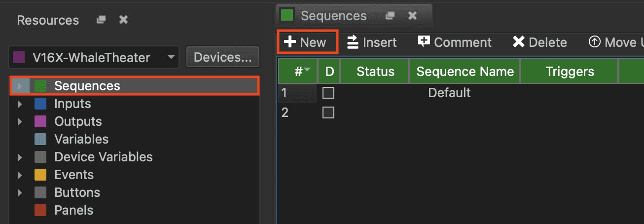The image size is (644, 224).
Task: Expand the Events tree node
Action: [20, 175]
